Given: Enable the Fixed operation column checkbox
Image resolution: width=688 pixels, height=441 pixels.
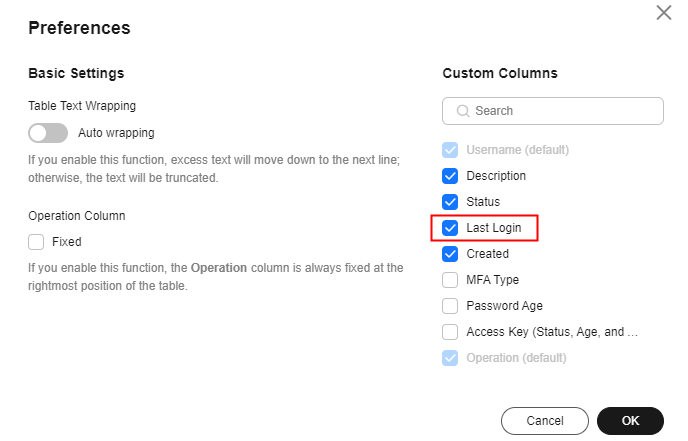Looking at the screenshot, I should pyautogui.click(x=37, y=241).
